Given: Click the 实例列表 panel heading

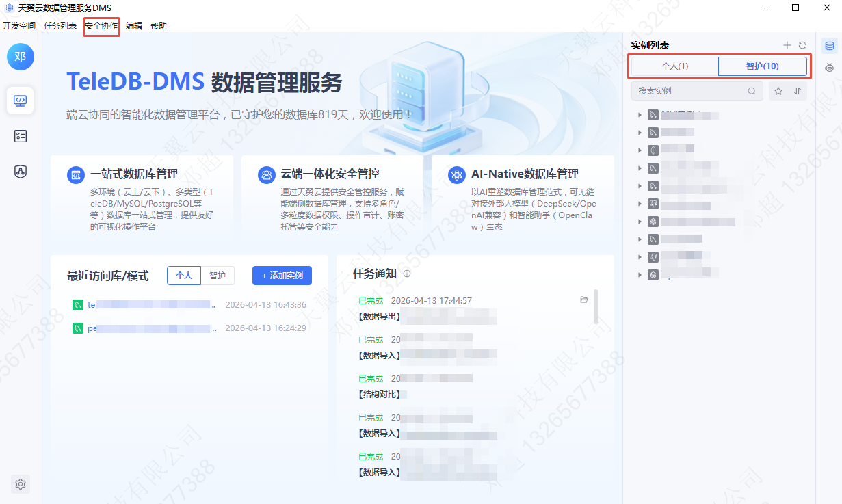Looking at the screenshot, I should 650,45.
